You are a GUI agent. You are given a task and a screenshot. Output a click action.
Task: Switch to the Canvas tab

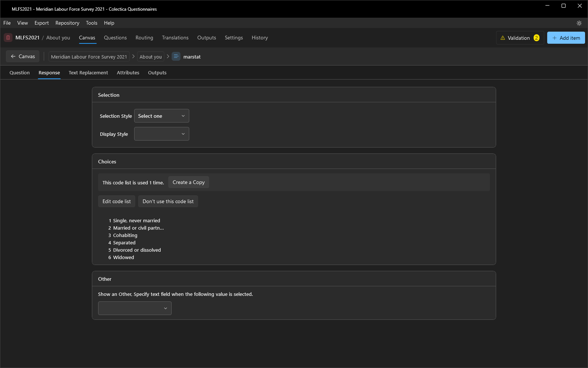pos(87,38)
